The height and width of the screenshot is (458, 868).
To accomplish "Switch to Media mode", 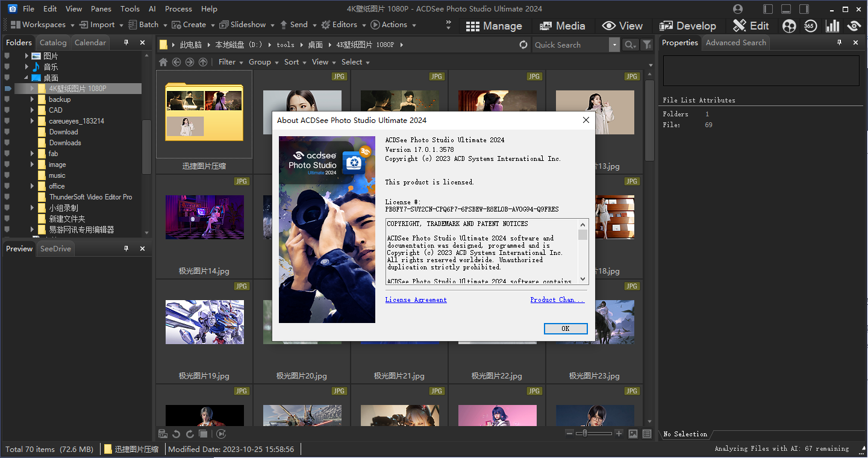I will (563, 26).
